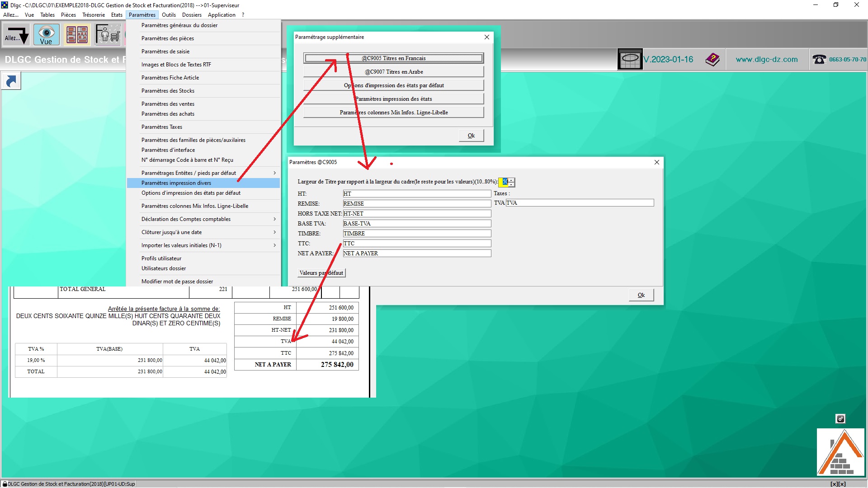
Task: Expand Paramétrages Entêtes / pieds par défaut submenu
Action: pos(203,173)
